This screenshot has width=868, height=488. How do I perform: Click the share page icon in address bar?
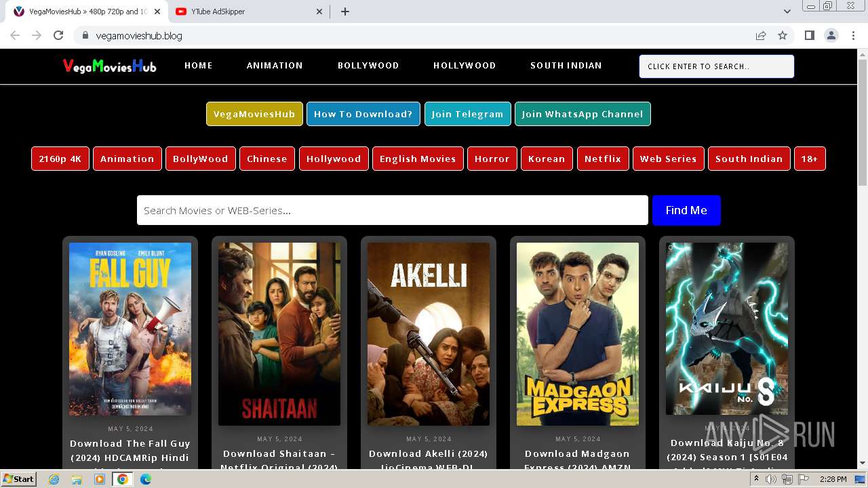(761, 35)
